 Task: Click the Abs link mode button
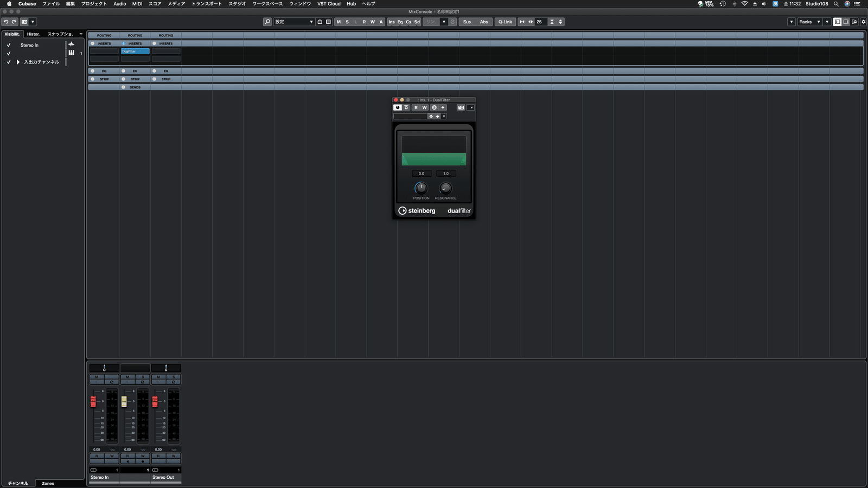click(x=484, y=22)
